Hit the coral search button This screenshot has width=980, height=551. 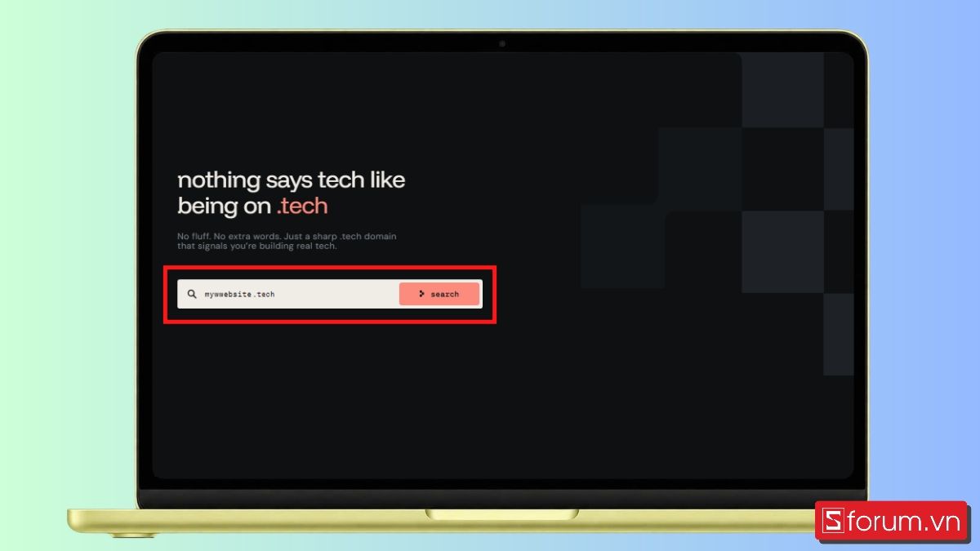[439, 294]
